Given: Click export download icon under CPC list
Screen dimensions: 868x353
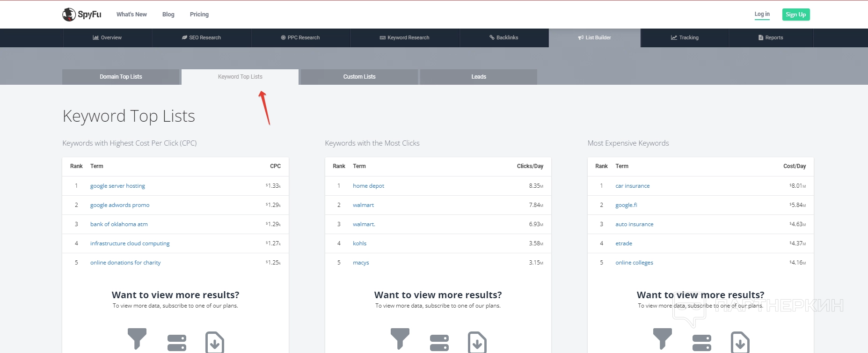Looking at the screenshot, I should 215,342.
